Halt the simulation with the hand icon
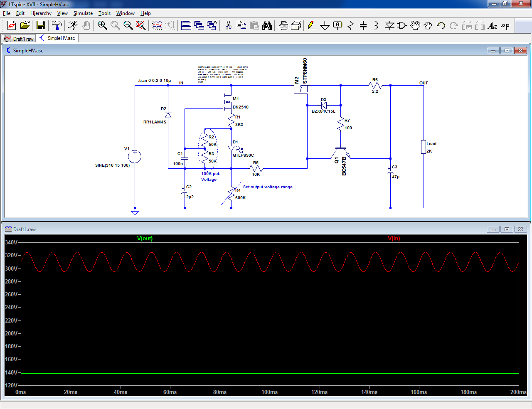The image size is (532, 409). (x=86, y=25)
